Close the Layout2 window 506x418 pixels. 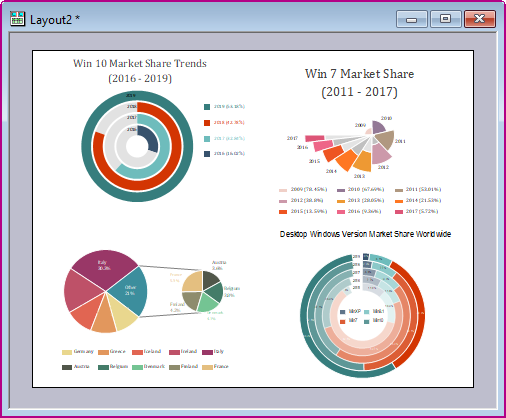point(480,19)
